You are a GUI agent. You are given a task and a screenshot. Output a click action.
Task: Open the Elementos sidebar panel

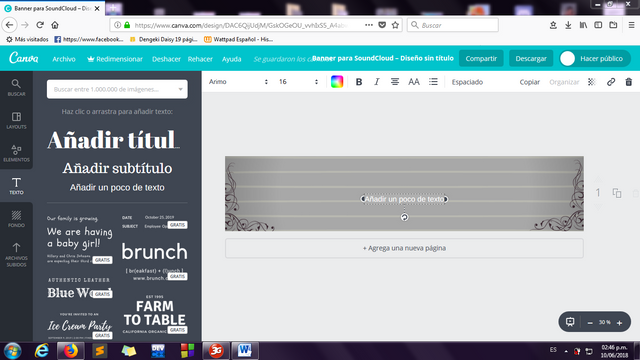[x=16, y=153]
